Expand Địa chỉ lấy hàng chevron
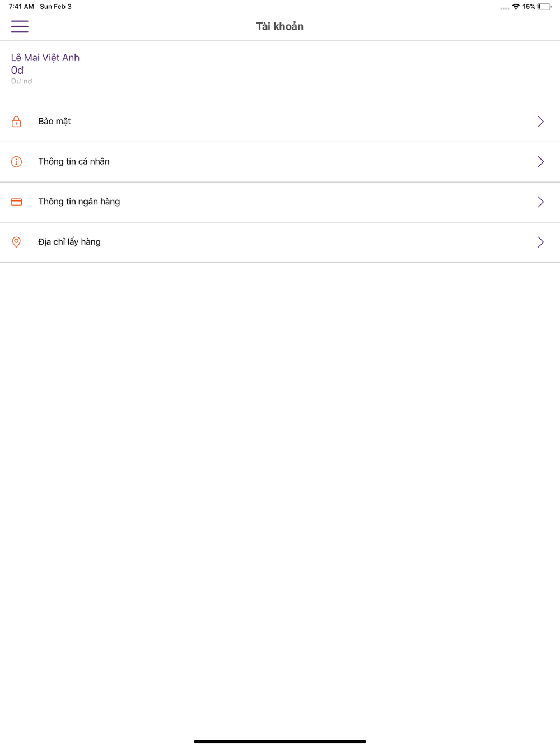 pyautogui.click(x=540, y=242)
